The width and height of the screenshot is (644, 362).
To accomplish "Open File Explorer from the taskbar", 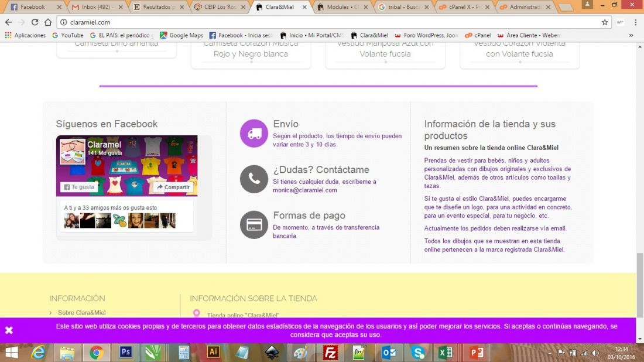I will pyautogui.click(x=67, y=353).
